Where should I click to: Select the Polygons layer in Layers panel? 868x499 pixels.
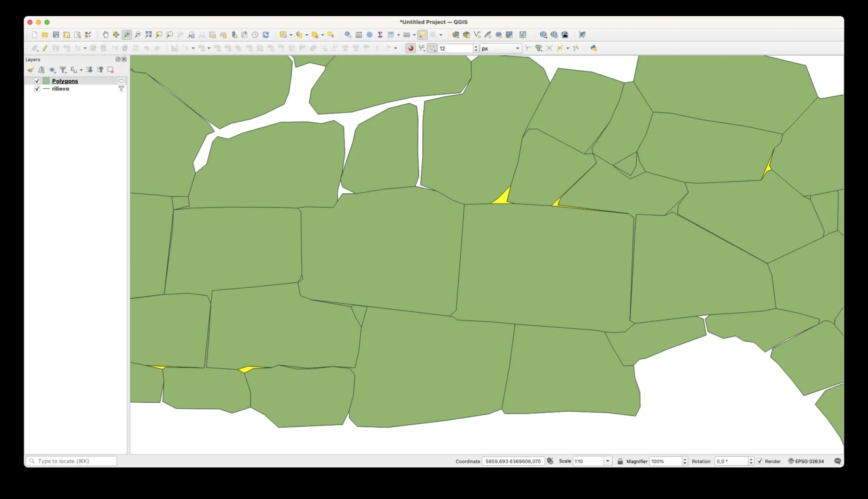click(x=65, y=81)
